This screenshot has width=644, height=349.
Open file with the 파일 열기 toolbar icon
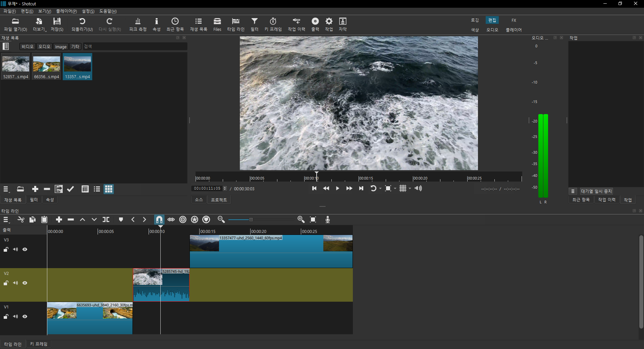15,24
